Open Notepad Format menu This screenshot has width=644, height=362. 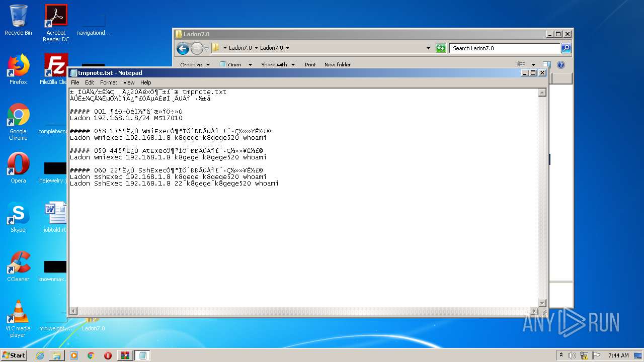pyautogui.click(x=109, y=82)
